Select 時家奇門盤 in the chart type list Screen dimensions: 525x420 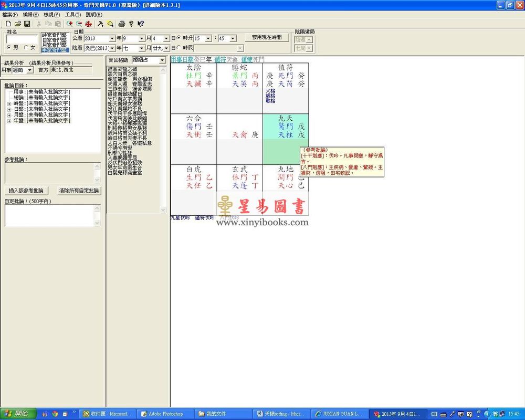[54, 35]
